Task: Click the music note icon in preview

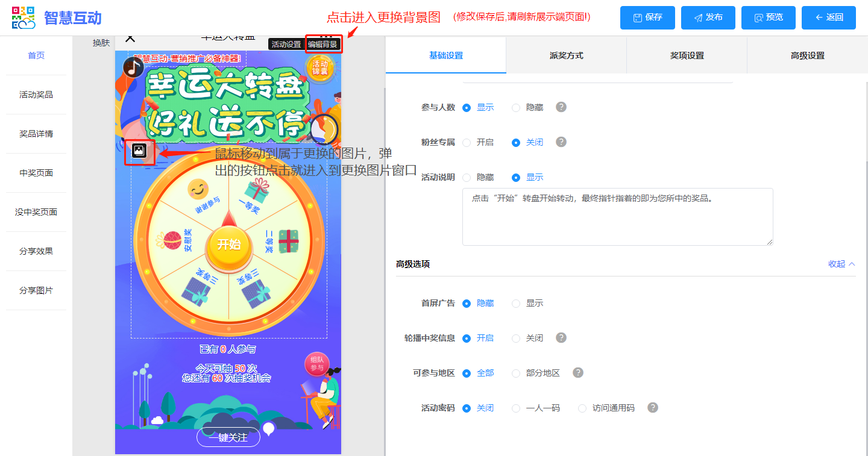Action: [133, 67]
